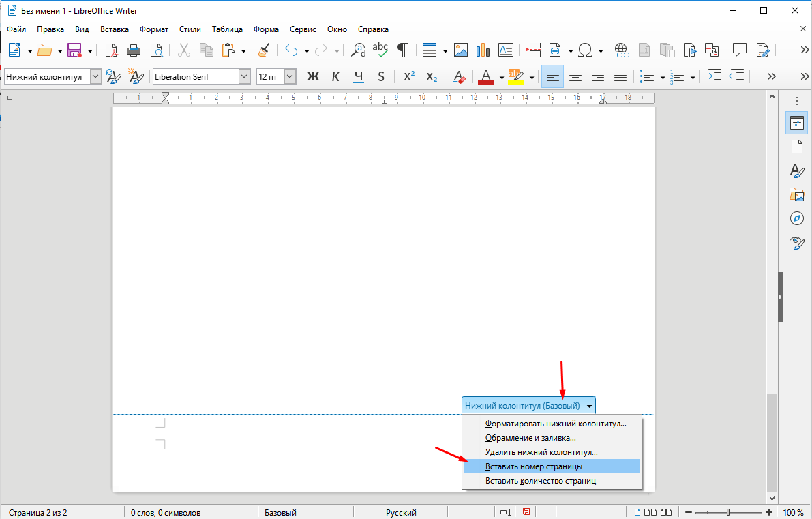Choose 'Форматировать нижний колонтитул...'
The width and height of the screenshot is (812, 519).
click(x=552, y=424)
